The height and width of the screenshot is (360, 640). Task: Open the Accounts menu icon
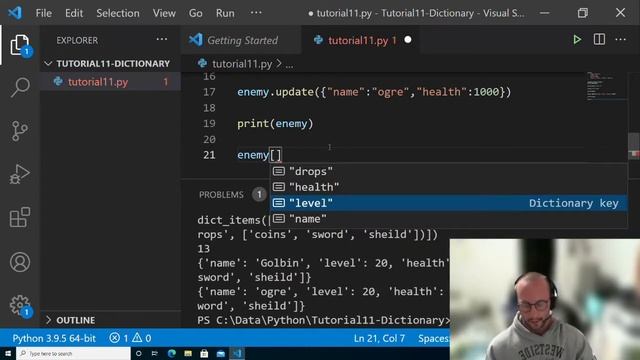click(x=20, y=262)
